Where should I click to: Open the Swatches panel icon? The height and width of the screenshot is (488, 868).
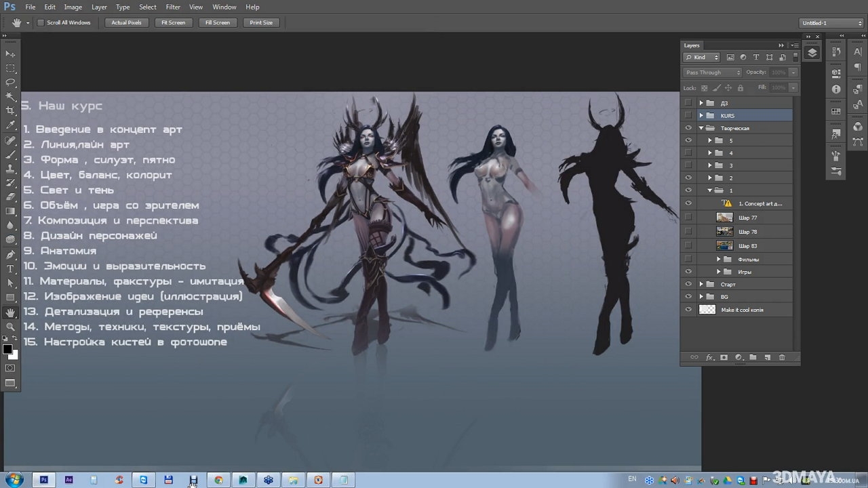click(x=836, y=111)
